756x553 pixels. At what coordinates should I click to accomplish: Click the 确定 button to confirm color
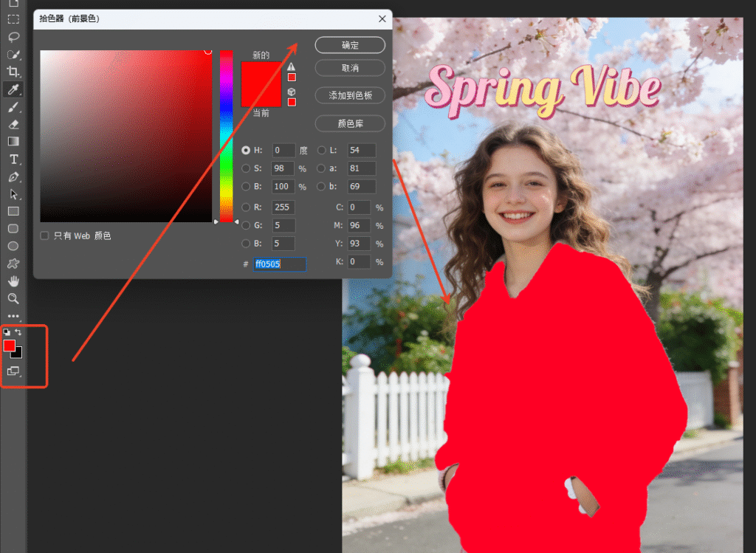click(x=350, y=45)
